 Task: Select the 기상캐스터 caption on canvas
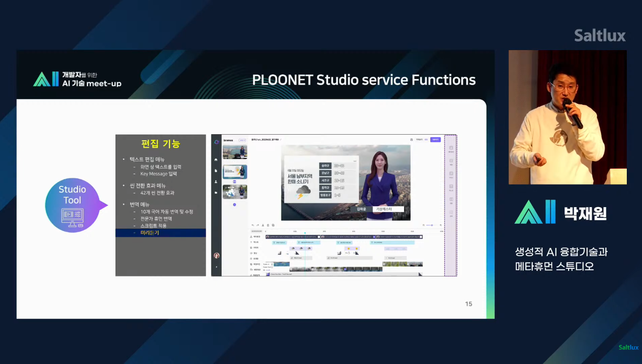pos(388,209)
